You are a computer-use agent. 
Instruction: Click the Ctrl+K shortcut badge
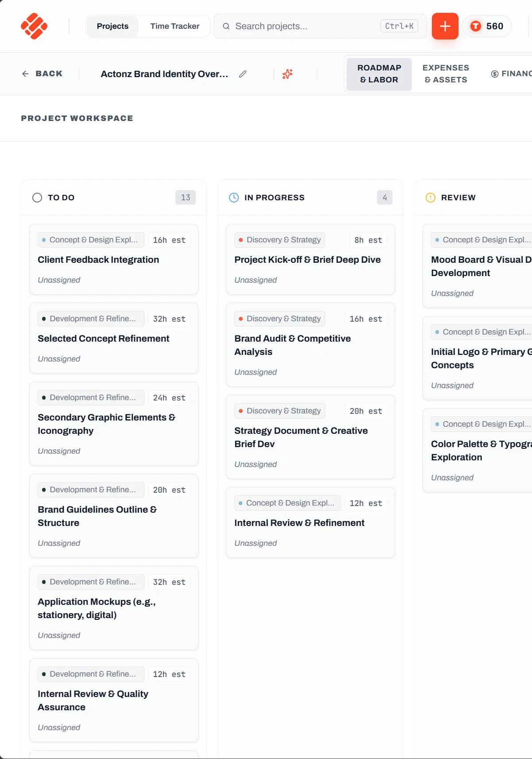coord(399,26)
